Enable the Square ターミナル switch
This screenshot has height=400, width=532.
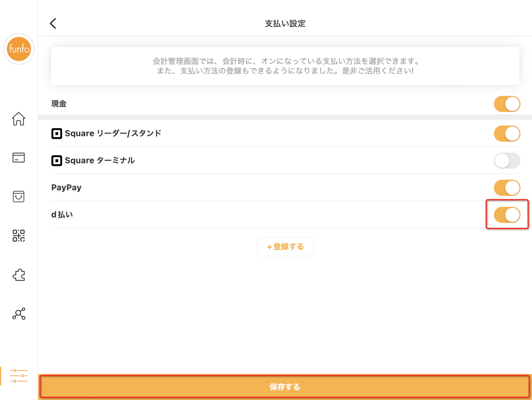[507, 161]
